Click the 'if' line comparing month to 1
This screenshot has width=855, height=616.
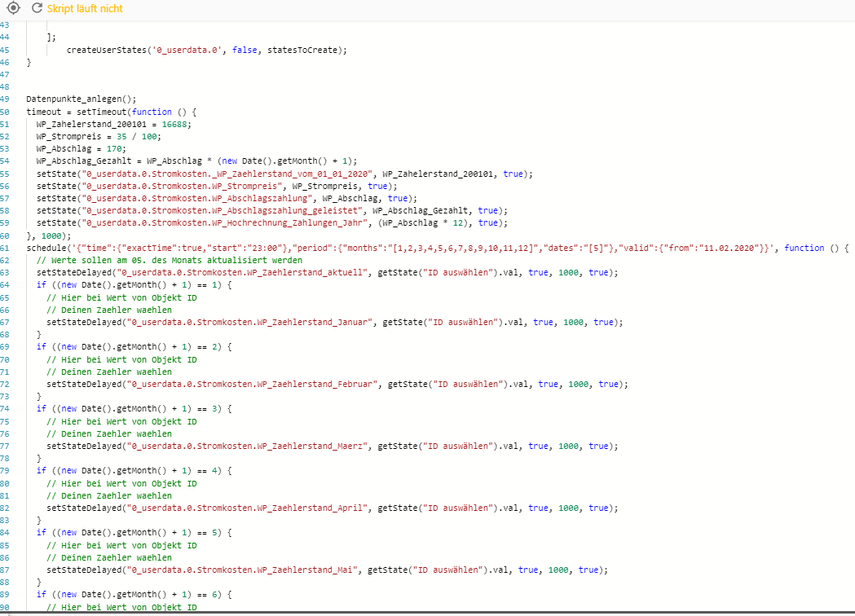click(x=134, y=285)
